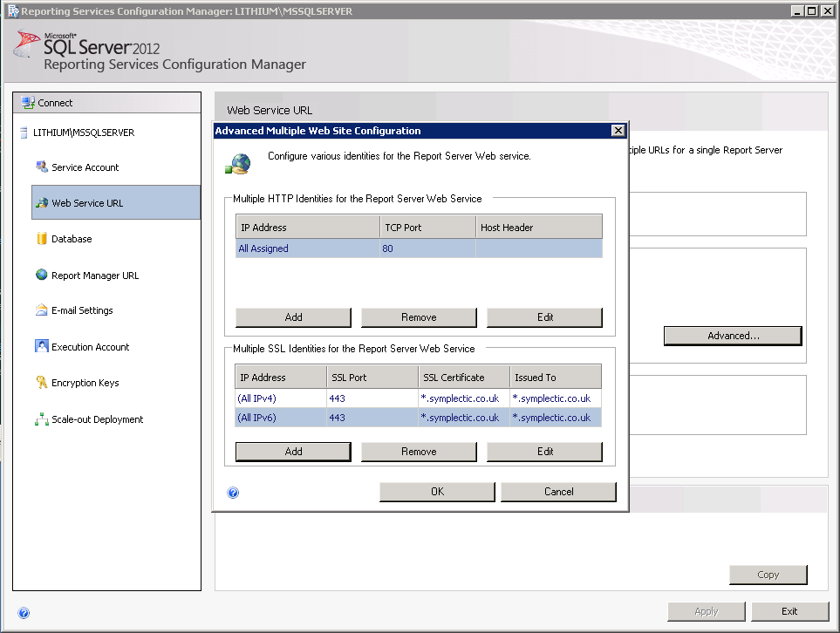This screenshot has height=633, width=840.
Task: Add a new HTTP identity
Action: (x=293, y=317)
